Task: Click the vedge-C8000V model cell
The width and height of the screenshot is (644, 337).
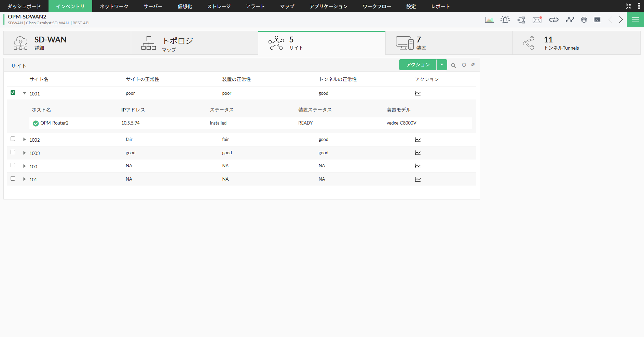Action: pos(401,123)
